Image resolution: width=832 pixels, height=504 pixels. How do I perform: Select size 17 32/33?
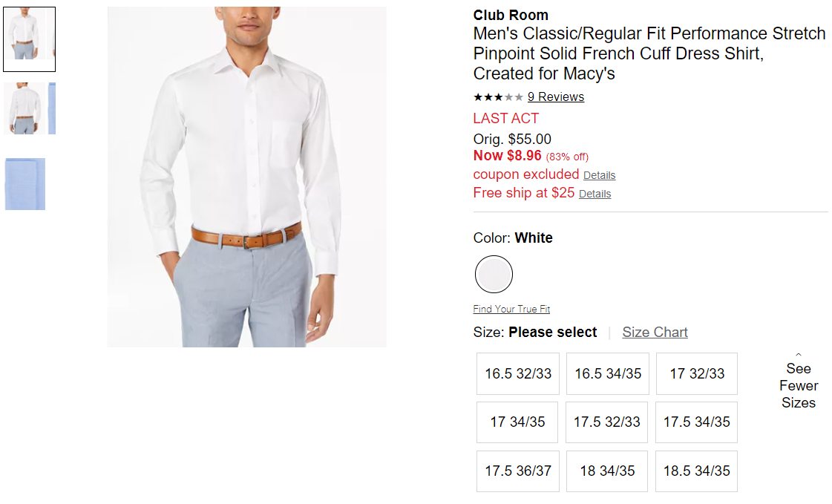tap(697, 373)
